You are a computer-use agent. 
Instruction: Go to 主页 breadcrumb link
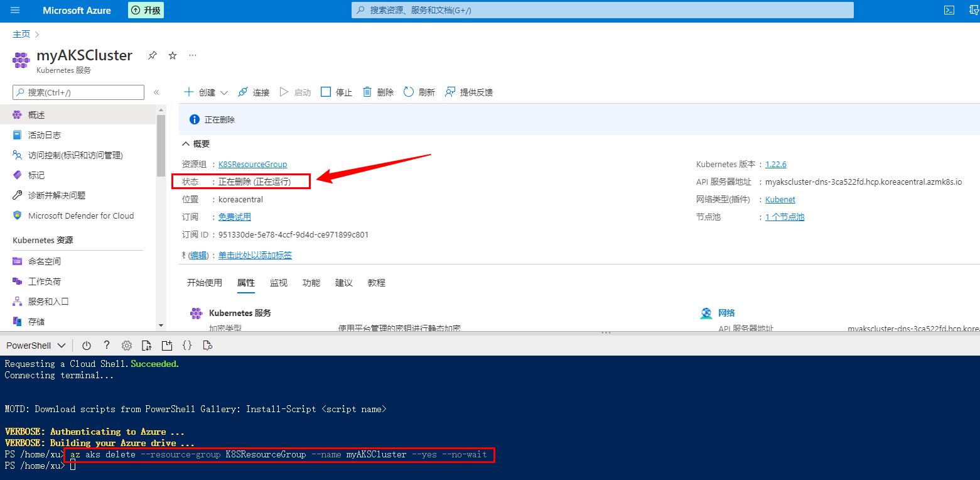pos(21,35)
